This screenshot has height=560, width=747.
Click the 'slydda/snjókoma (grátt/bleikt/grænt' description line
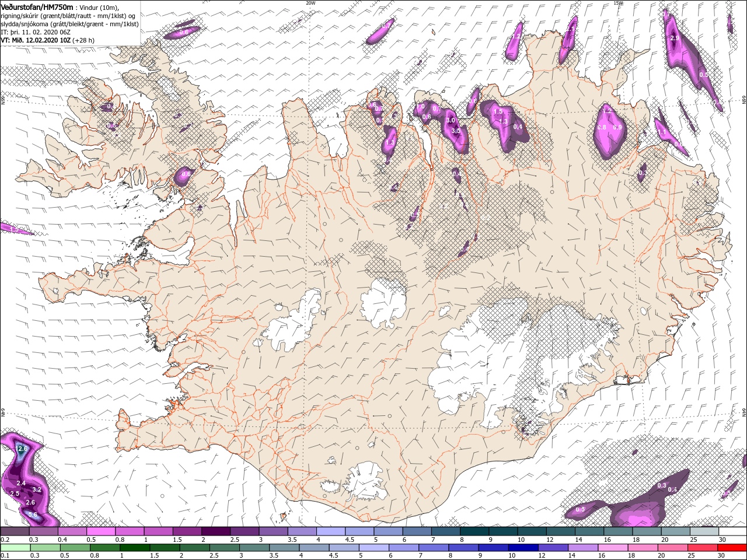(69, 24)
